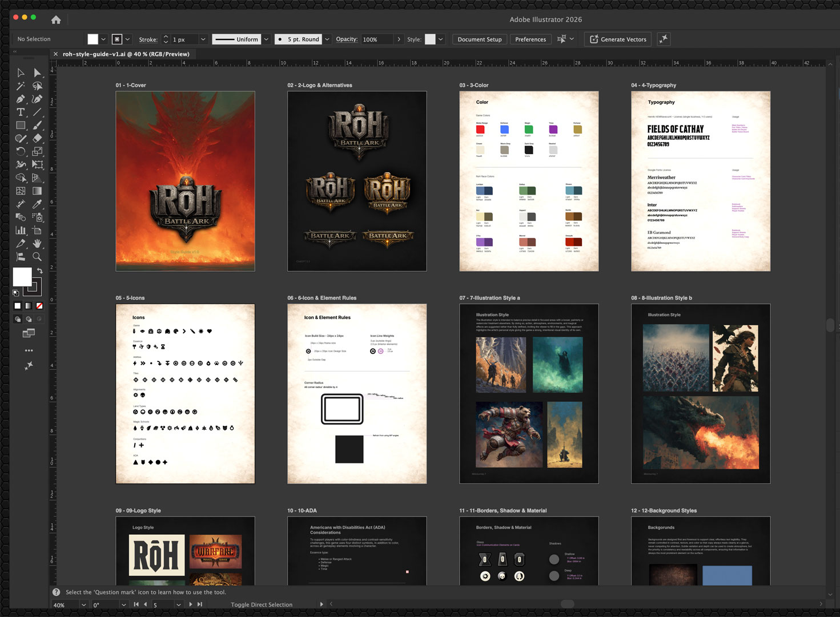Select the Zoom tool (magnifier)
840x617 pixels.
37,256
